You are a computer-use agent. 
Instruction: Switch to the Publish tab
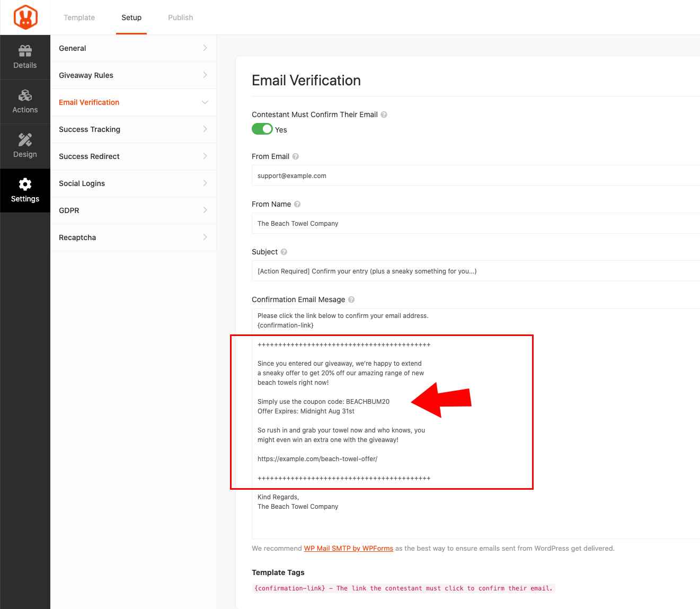click(x=180, y=17)
